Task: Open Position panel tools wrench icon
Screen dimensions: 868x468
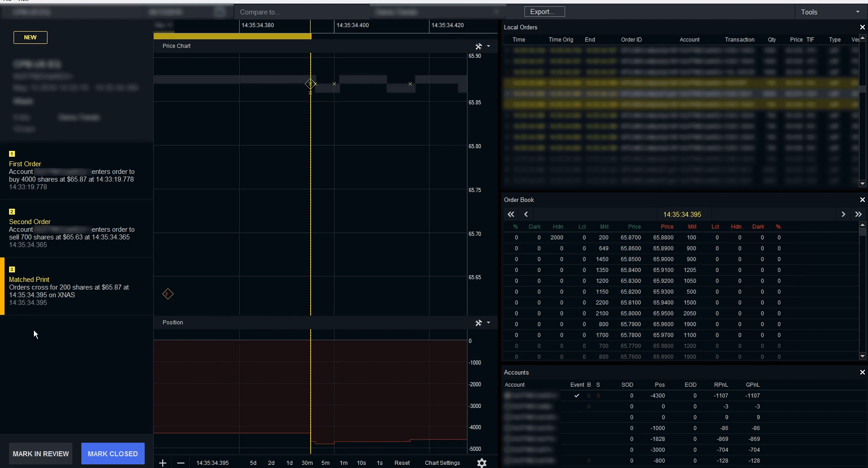Action: coord(478,323)
